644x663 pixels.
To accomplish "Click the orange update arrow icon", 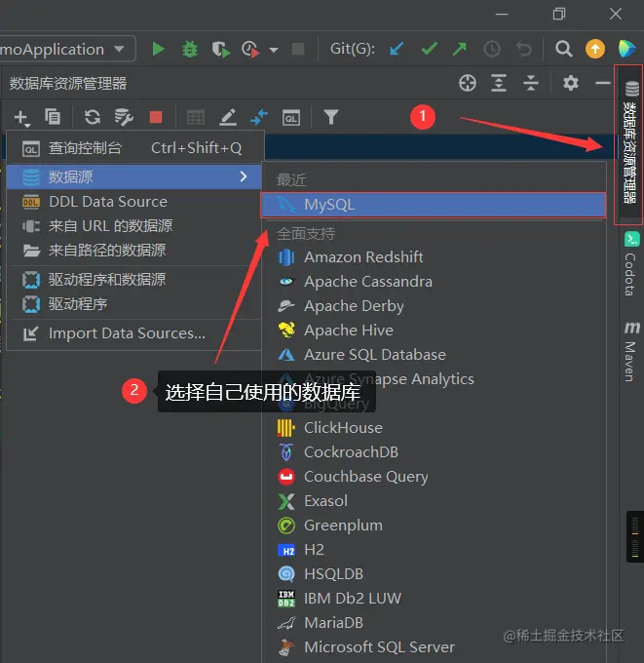I will (x=595, y=49).
